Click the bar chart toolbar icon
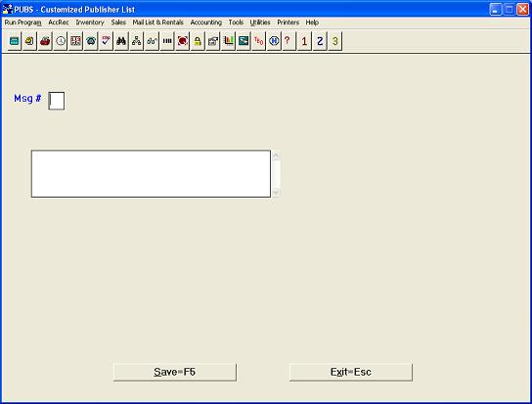Viewport: 532px width, 404px height. click(x=228, y=41)
